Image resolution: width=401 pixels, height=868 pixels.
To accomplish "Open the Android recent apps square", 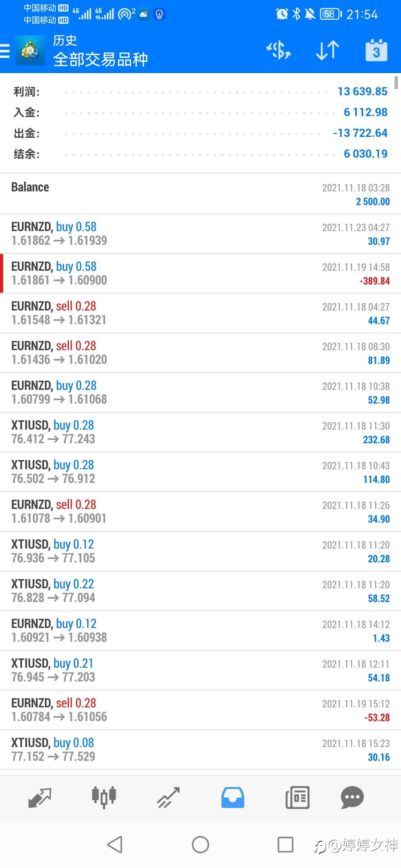I will coord(286,845).
